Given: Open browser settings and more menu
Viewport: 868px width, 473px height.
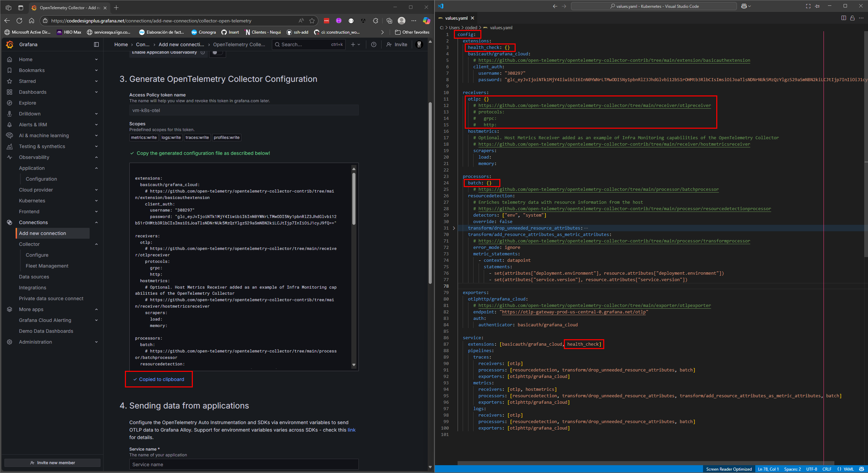Looking at the screenshot, I should 414,21.
